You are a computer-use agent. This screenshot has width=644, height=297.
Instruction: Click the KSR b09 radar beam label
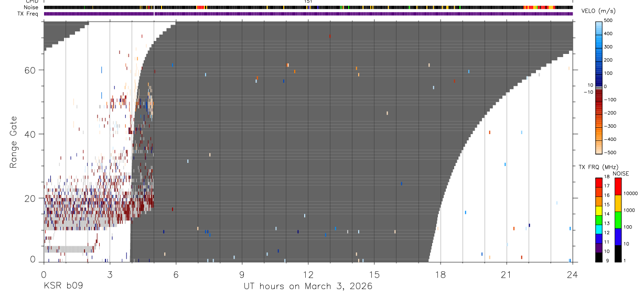tap(63, 287)
